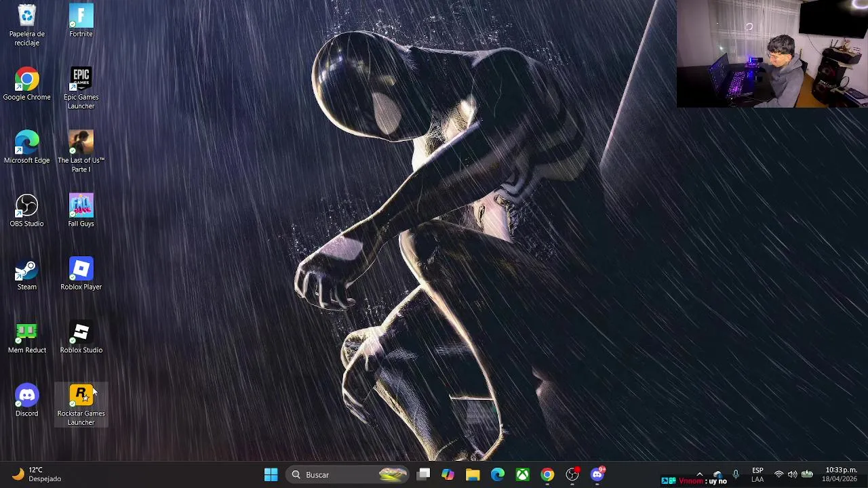Viewport: 868px width, 488px height.
Task: Select the Epic Games Launcher desktop icon
Action: [81, 88]
